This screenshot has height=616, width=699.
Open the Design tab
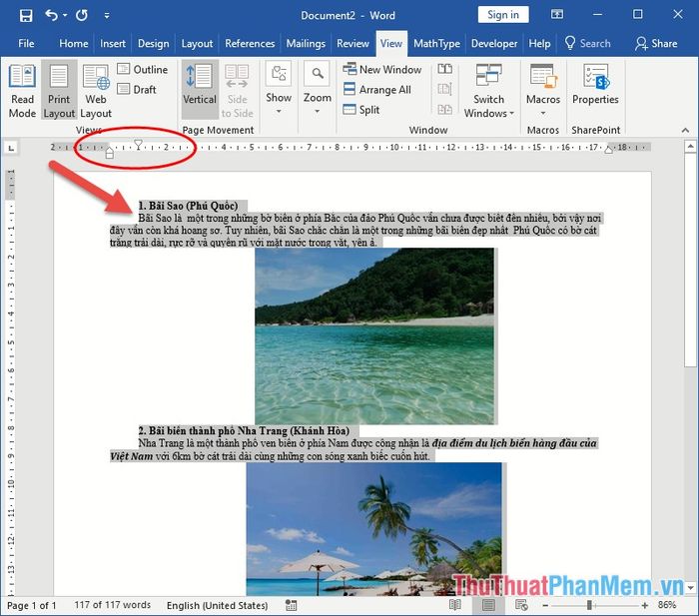pos(154,43)
